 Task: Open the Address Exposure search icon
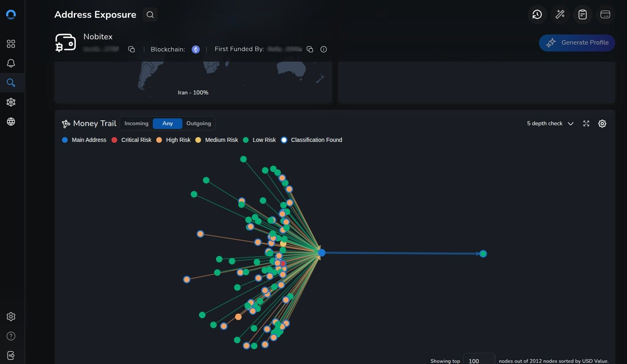point(150,14)
